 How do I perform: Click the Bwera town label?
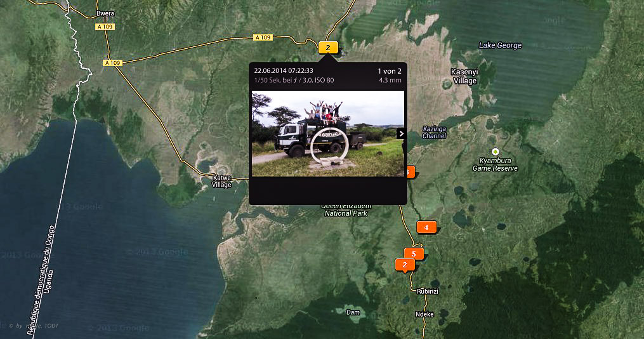[105, 13]
